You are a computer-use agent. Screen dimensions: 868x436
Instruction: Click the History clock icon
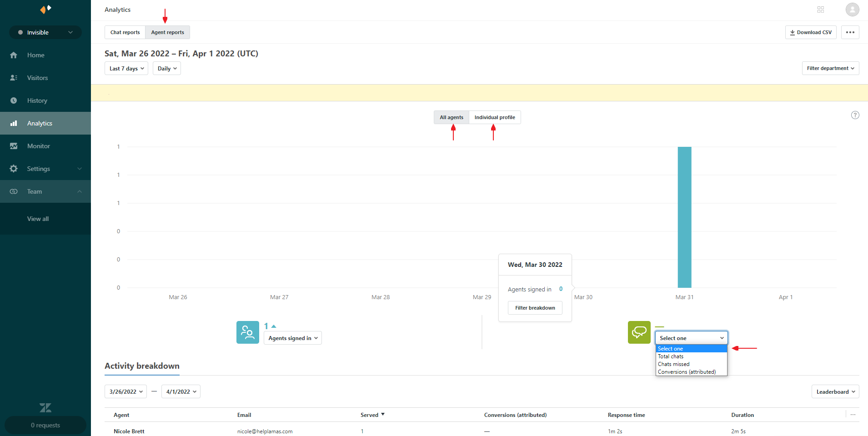(14, 100)
